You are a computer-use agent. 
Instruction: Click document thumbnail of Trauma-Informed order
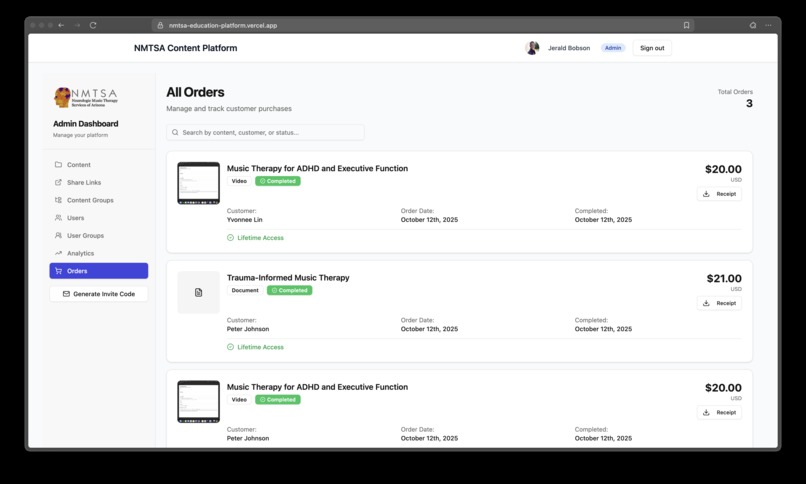[198, 292]
